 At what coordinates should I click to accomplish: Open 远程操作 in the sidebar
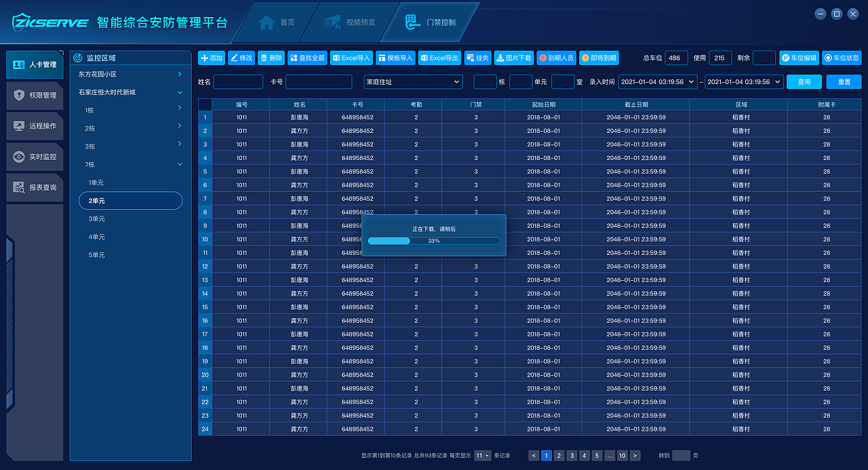coord(35,125)
